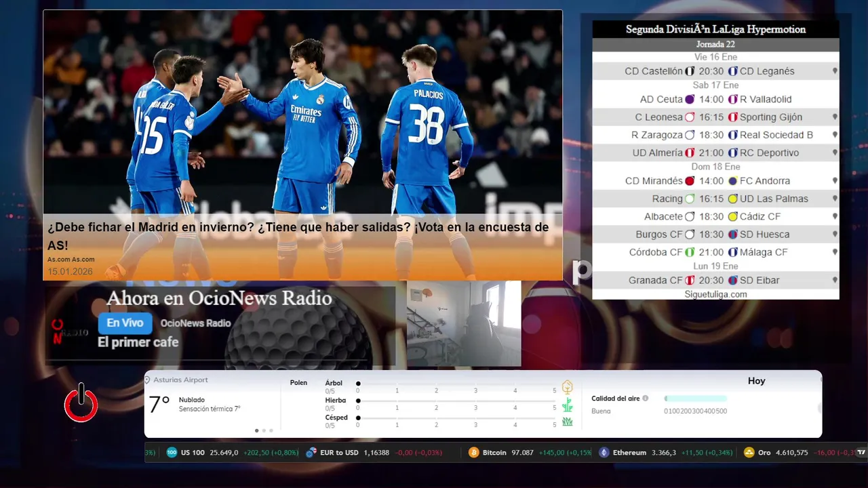Screen dimensions: 868x488
Task: Click the Césped pollen level slider
Action: click(x=456, y=418)
